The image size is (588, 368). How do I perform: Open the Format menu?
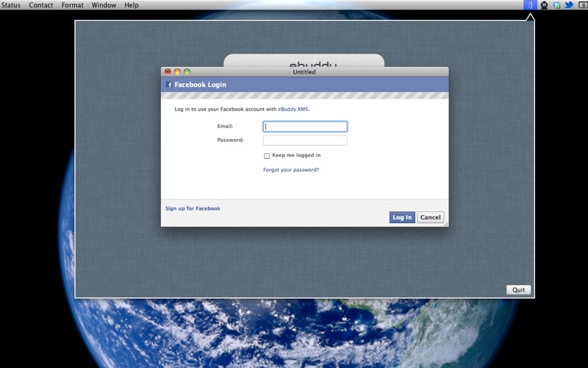72,5
